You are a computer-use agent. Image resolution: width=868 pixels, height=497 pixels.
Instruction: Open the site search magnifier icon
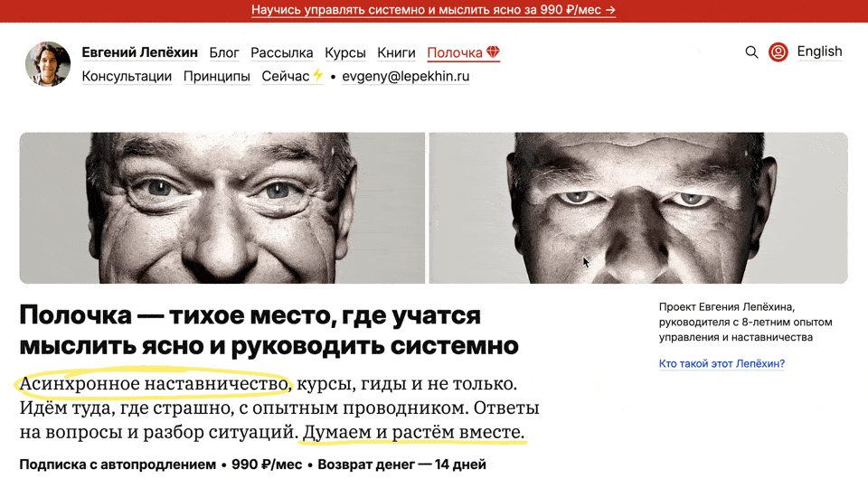[x=751, y=52]
